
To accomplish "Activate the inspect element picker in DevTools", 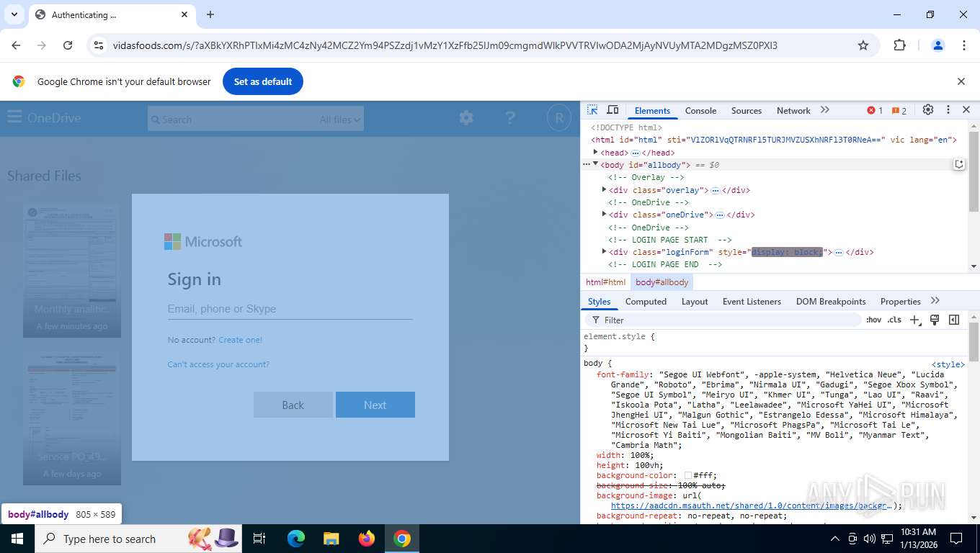I will point(592,110).
